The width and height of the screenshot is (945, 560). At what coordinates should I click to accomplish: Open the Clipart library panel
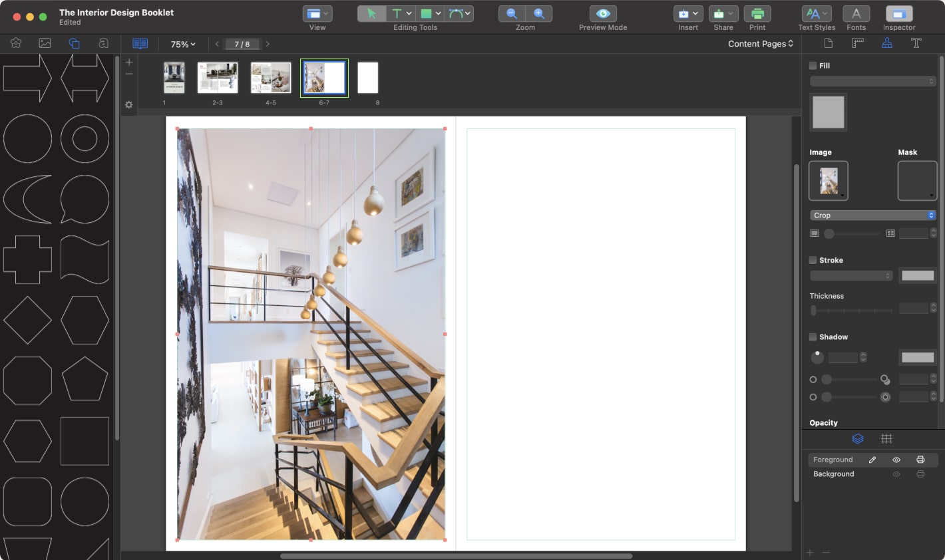(16, 43)
